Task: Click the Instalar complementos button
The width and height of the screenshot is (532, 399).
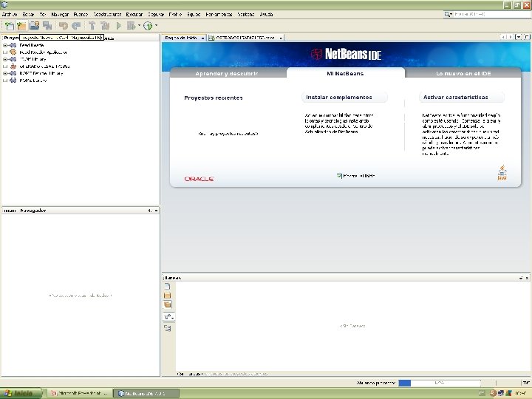Action: click(x=344, y=97)
